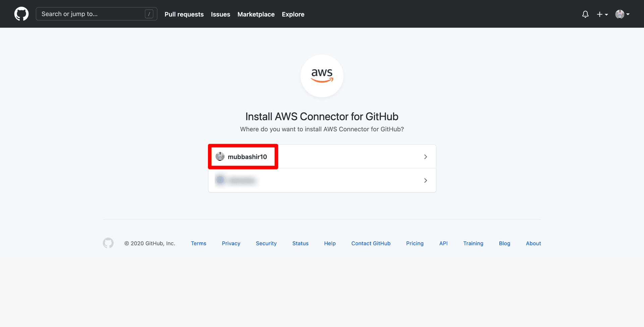Open Help link in footer

click(330, 243)
